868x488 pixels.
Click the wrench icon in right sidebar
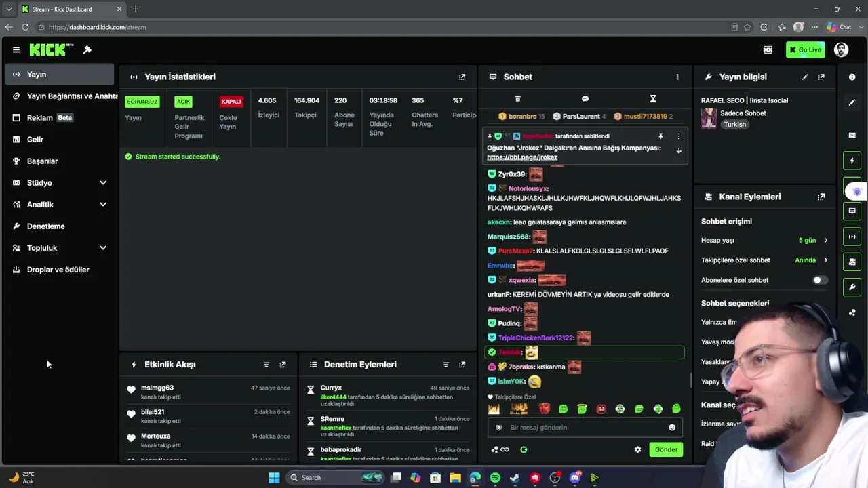[x=852, y=287]
